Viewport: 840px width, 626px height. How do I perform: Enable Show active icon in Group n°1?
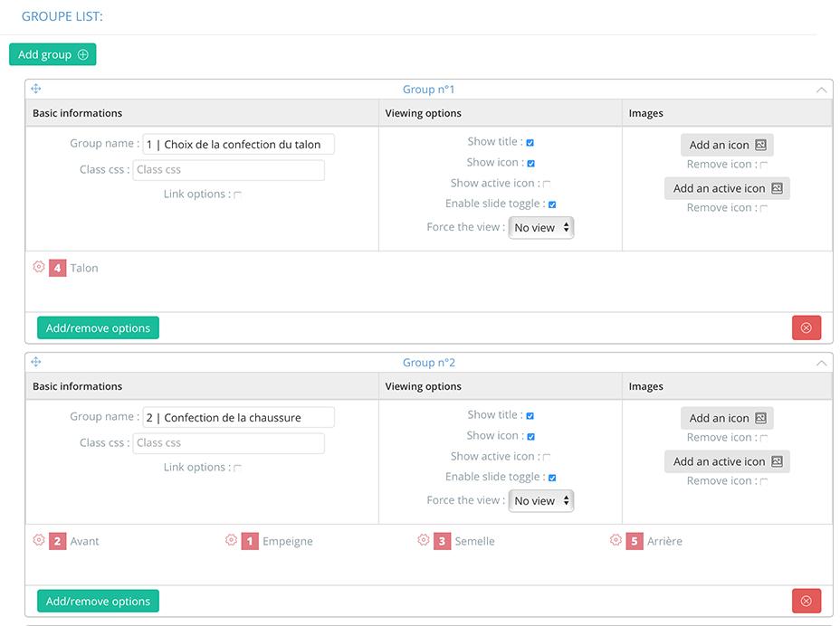tap(547, 184)
